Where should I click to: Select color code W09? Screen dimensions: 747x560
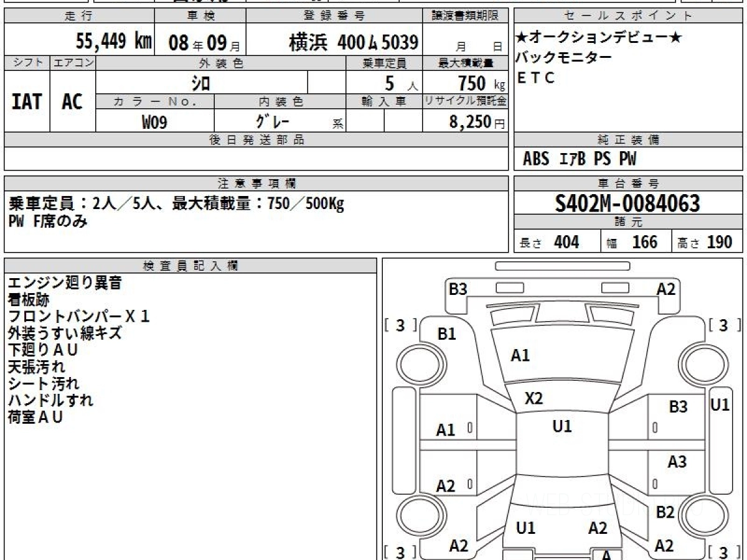[154, 122]
